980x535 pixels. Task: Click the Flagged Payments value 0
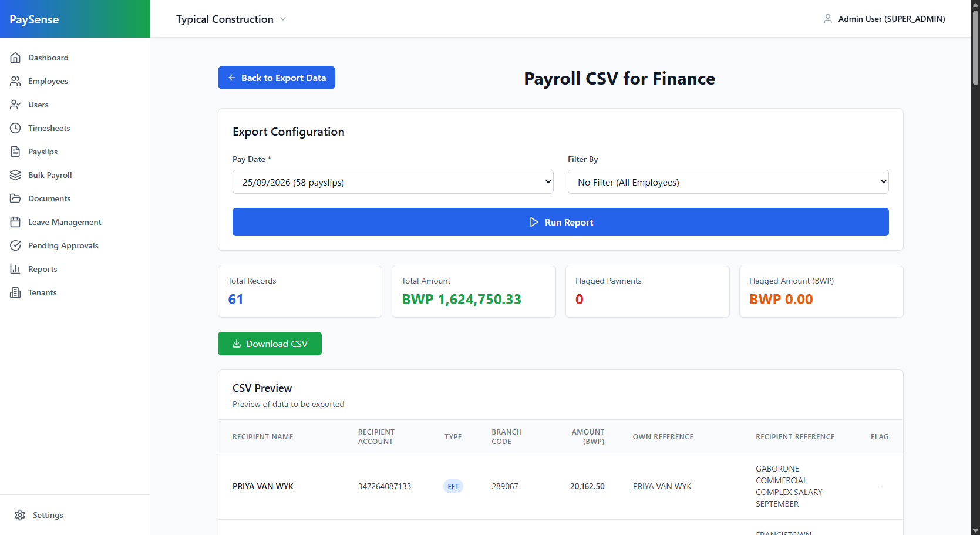580,300
